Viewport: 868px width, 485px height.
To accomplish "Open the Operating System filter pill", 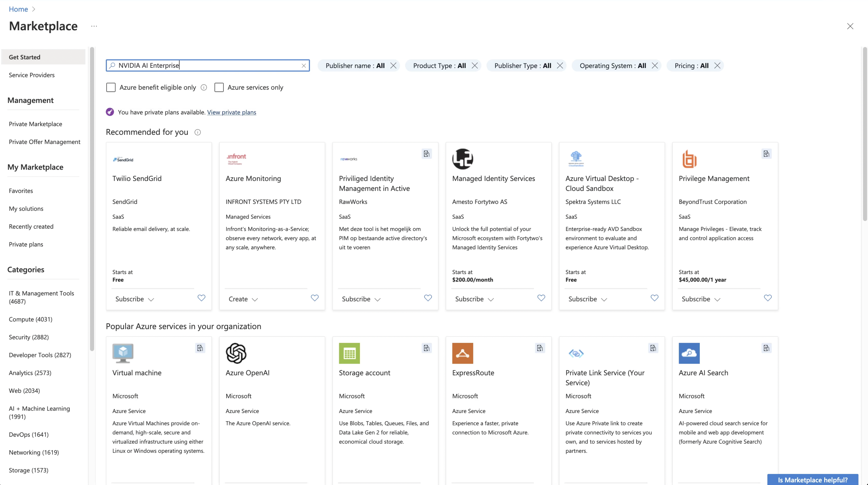I will tap(612, 66).
